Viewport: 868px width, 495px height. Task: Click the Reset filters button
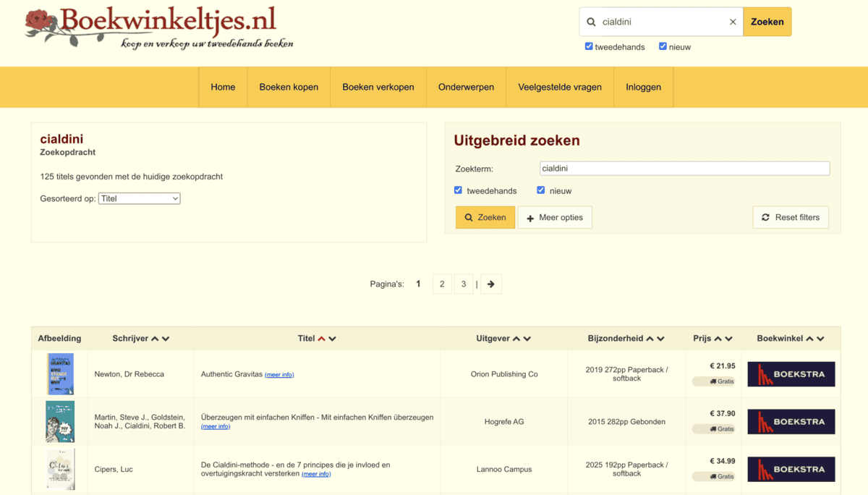pyautogui.click(x=791, y=218)
